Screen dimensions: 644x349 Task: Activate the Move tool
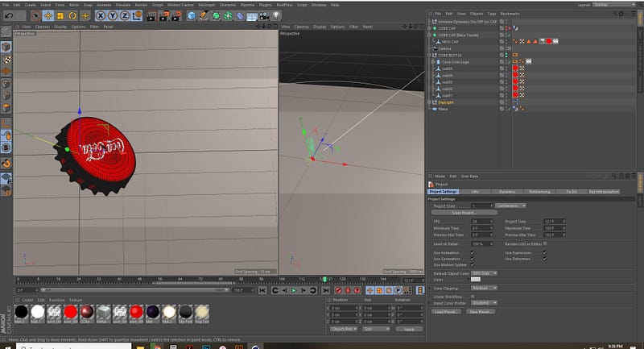click(x=48, y=16)
